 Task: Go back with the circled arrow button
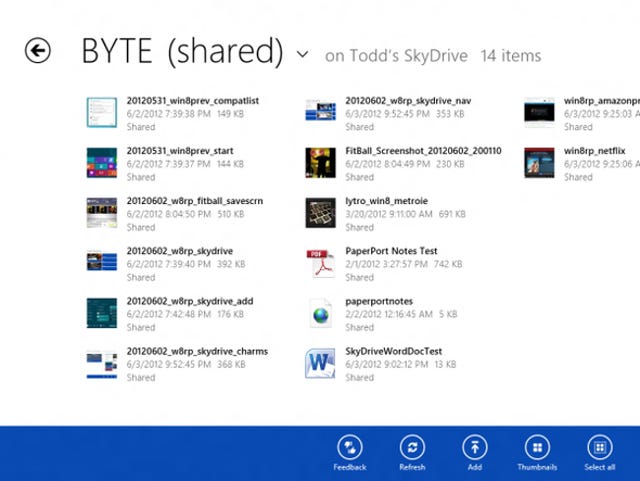pyautogui.click(x=38, y=51)
